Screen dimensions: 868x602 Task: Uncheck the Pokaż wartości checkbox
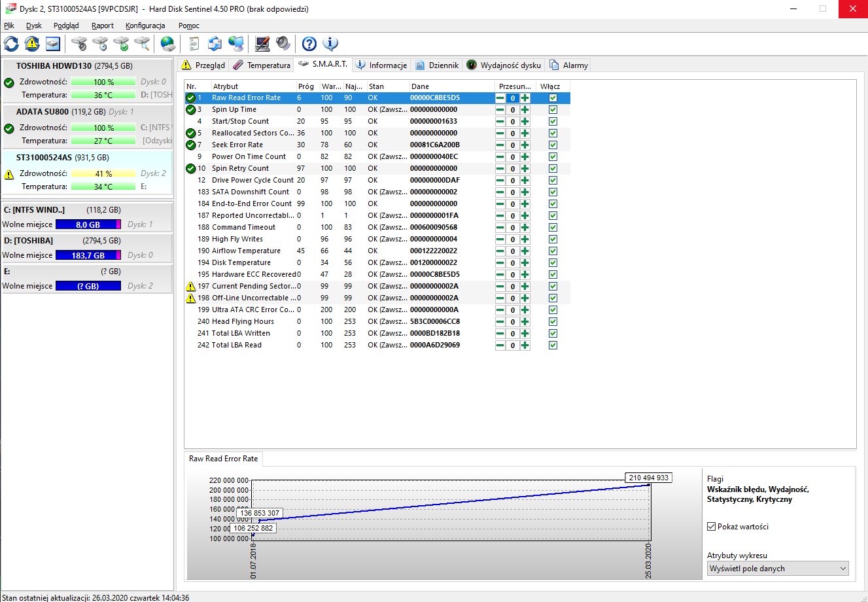pos(712,527)
